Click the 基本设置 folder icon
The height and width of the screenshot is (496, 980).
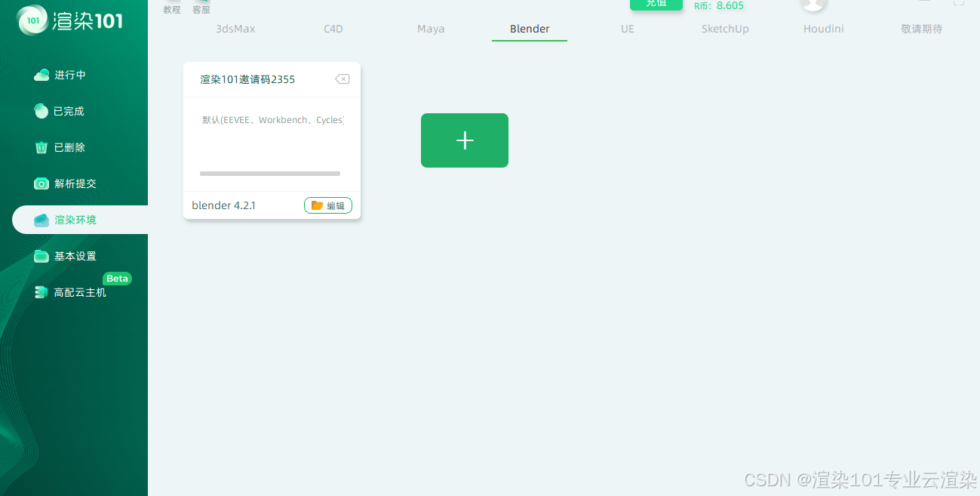(x=41, y=256)
